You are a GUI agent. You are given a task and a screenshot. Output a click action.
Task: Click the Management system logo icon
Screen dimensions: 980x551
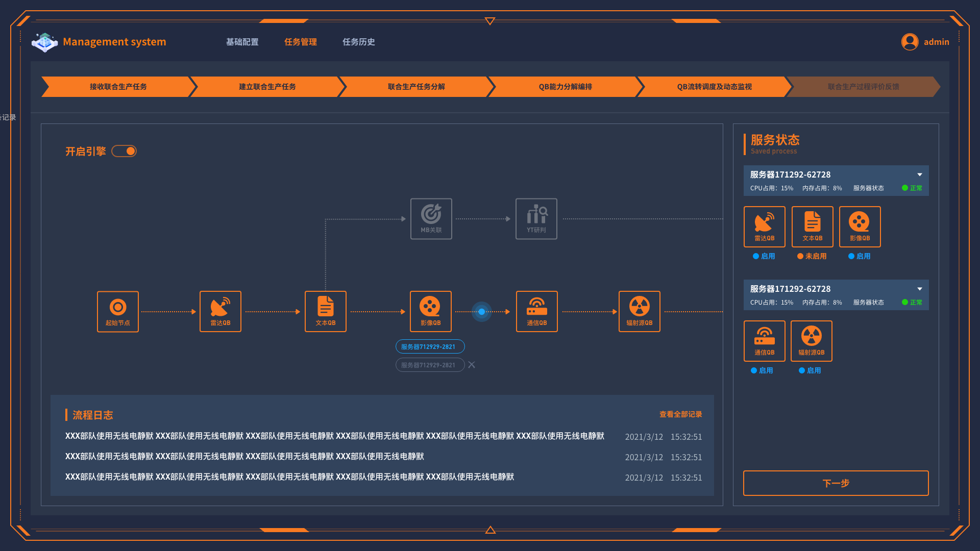(x=45, y=42)
